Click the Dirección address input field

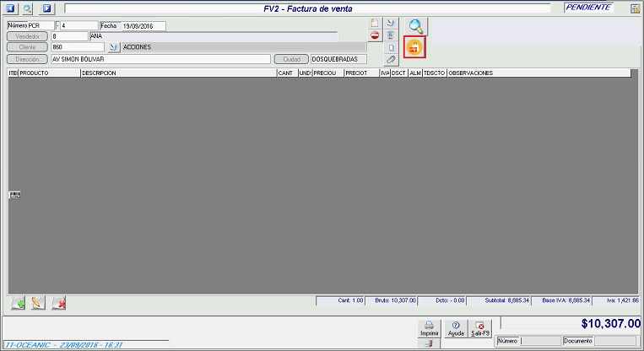(160, 60)
